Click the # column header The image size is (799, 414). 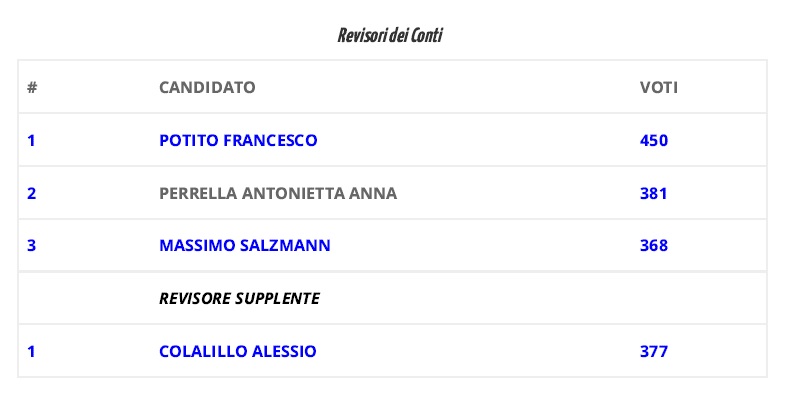point(32,87)
